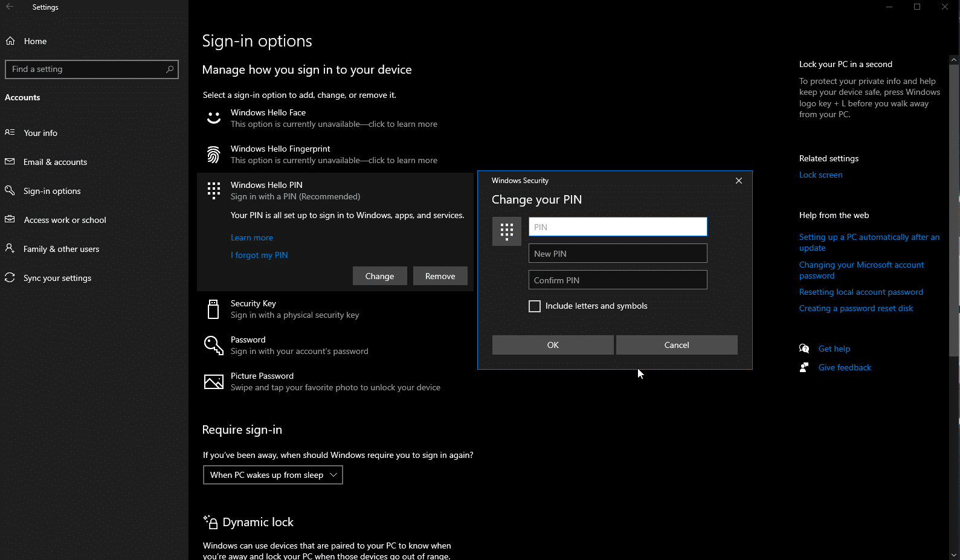Click the Give feedback link
960x560 pixels.
(x=845, y=367)
